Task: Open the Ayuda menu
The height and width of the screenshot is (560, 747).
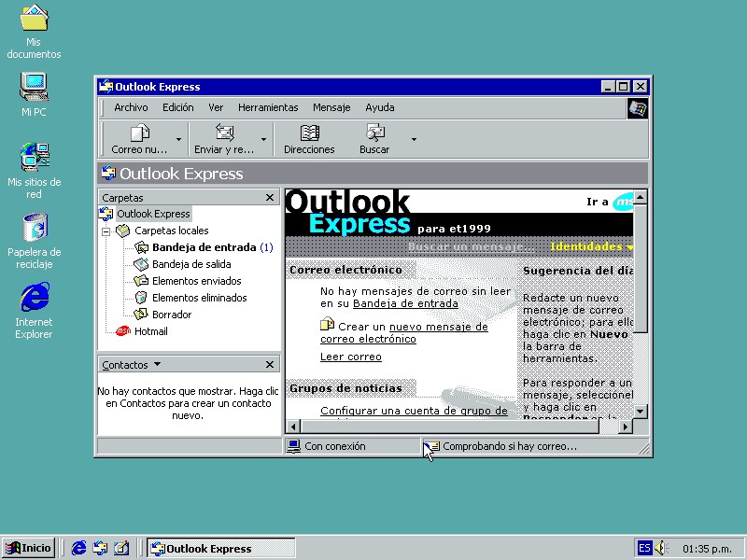Action: pos(380,107)
